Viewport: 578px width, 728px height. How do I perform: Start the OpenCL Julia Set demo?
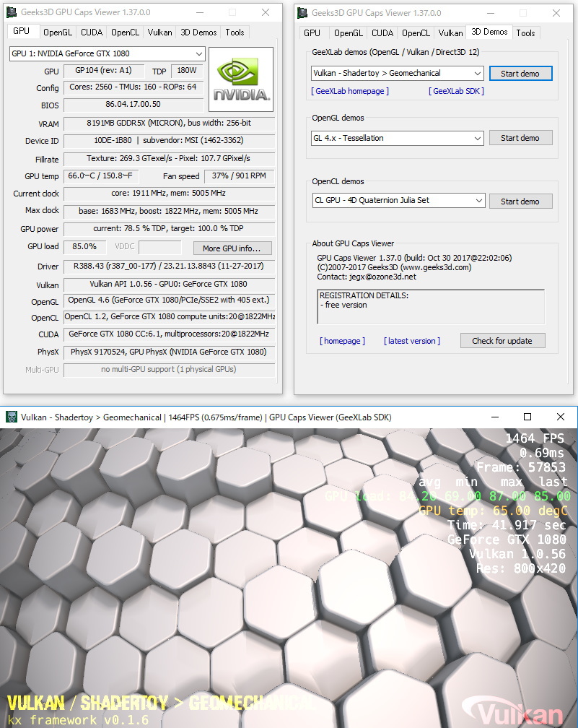pyautogui.click(x=520, y=201)
